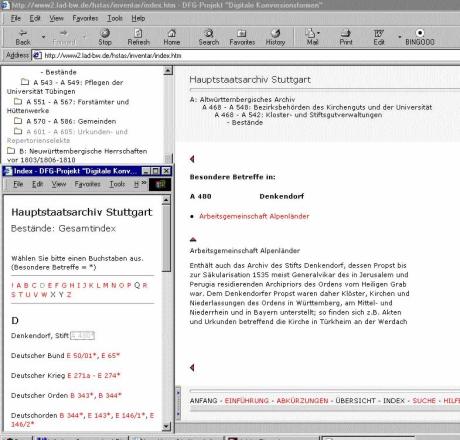
Task: Open folder A 543 - A 549 Pflegen
Action: coord(25,82)
